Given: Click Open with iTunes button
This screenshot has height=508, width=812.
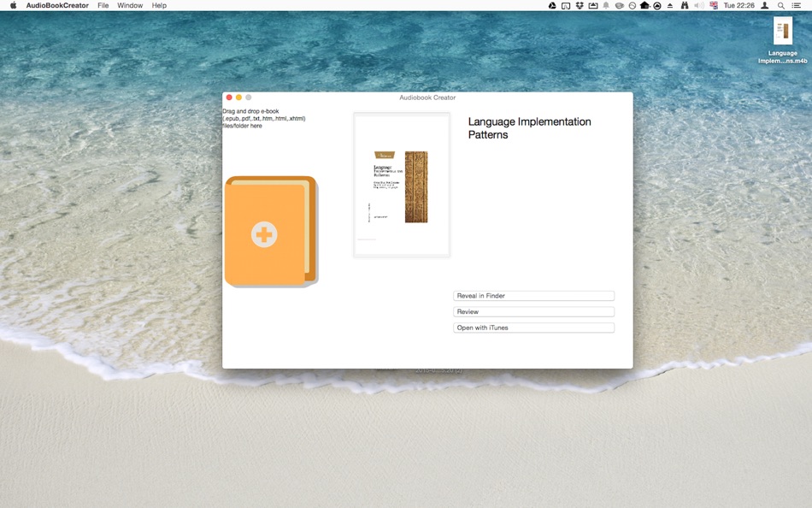Looking at the screenshot, I should tap(533, 328).
